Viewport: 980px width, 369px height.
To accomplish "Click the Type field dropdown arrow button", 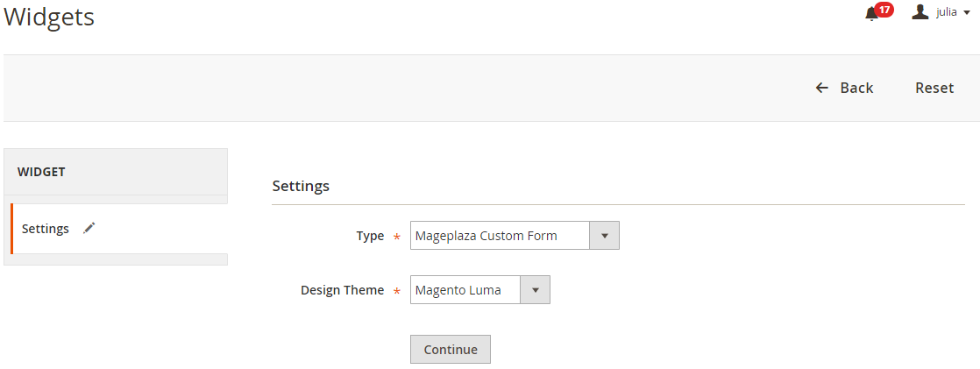I will pyautogui.click(x=604, y=235).
